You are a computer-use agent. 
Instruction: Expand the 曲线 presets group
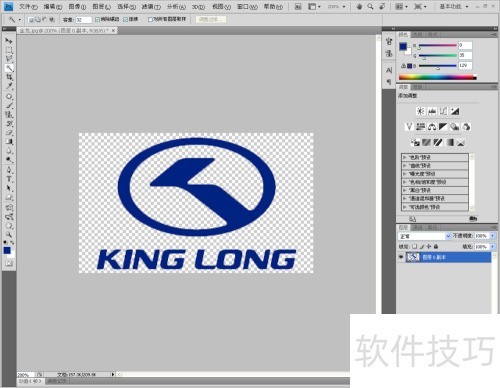tap(404, 165)
